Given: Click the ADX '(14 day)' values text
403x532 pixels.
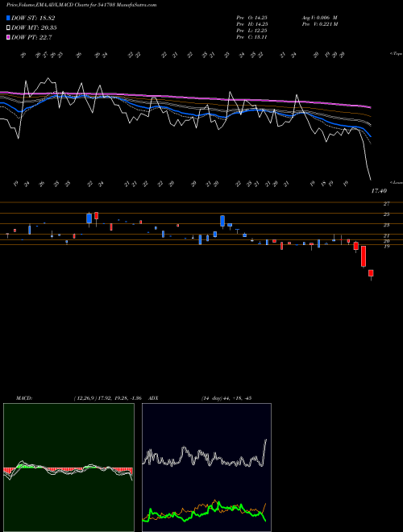Looking at the screenshot, I should point(226,398).
